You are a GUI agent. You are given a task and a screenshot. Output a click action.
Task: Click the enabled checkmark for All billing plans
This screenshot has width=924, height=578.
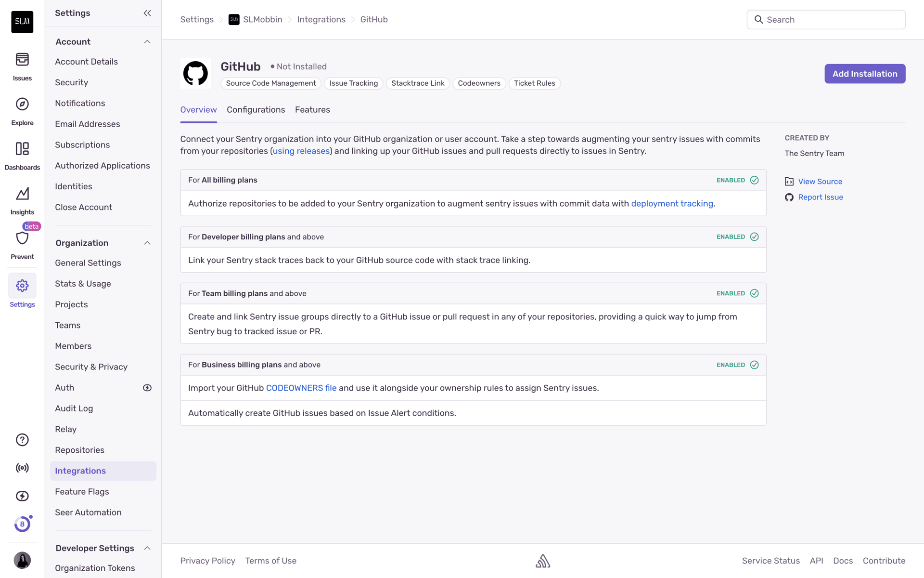(x=754, y=180)
